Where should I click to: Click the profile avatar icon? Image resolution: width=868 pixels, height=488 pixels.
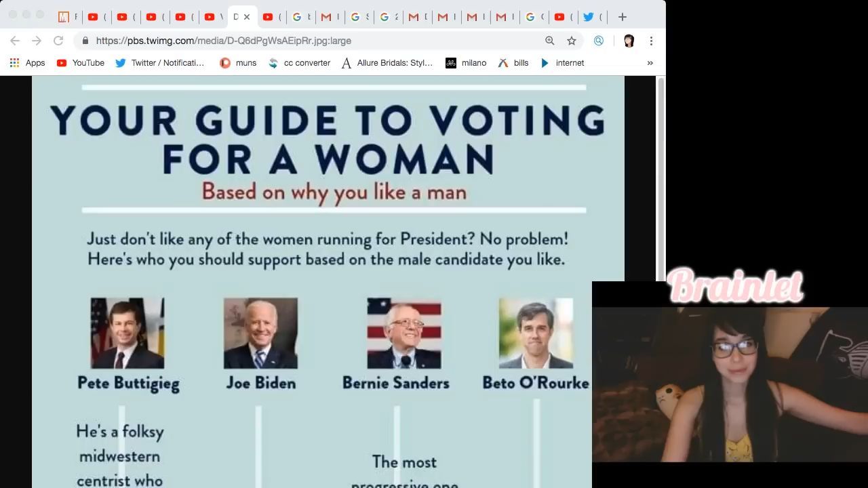pos(629,41)
